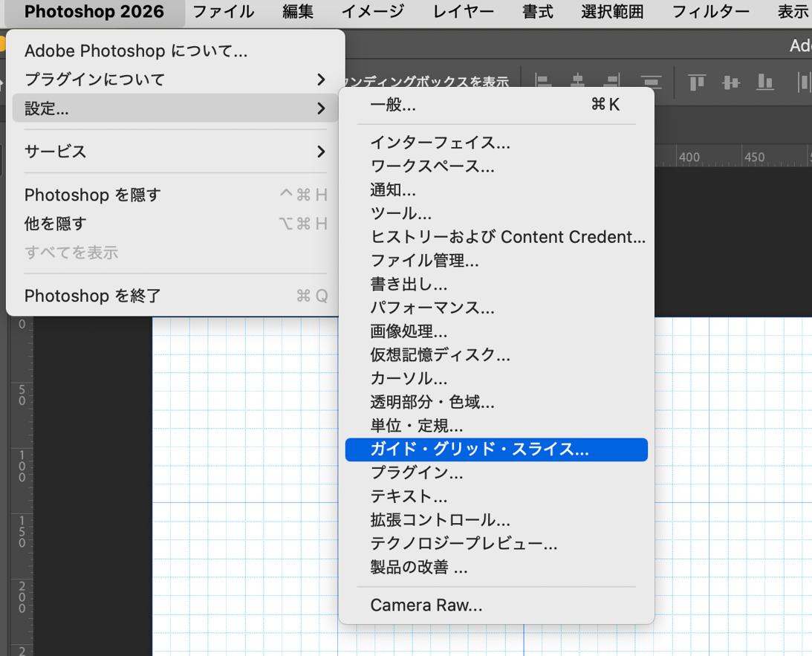Open 画像処理... preferences
Viewport: 812px width, 656px height.
(496, 331)
